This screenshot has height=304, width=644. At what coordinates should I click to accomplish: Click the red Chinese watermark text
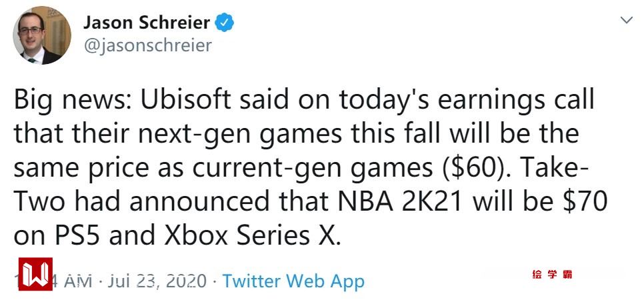[552, 274]
